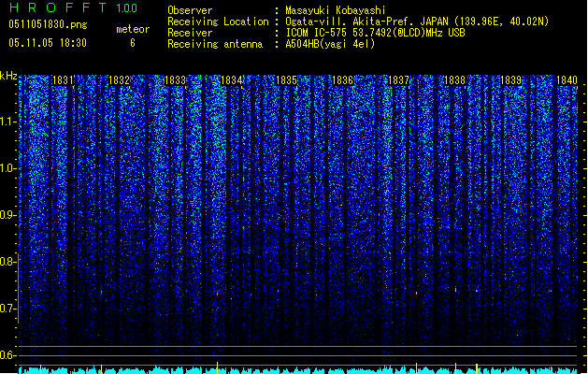Screen dimensions: 588x374
Task: Click the 0.8 frequency axis label
Action: 8,262
